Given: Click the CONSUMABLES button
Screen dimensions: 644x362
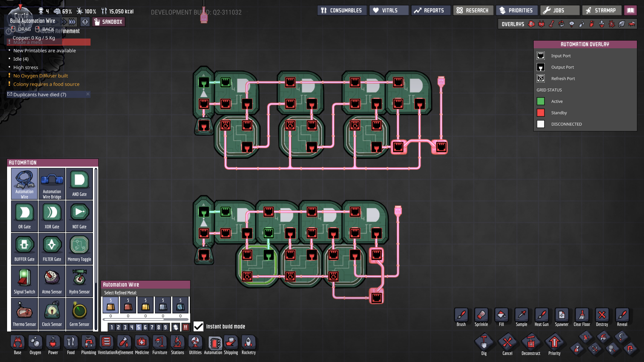Looking at the screenshot, I should pyautogui.click(x=342, y=10).
